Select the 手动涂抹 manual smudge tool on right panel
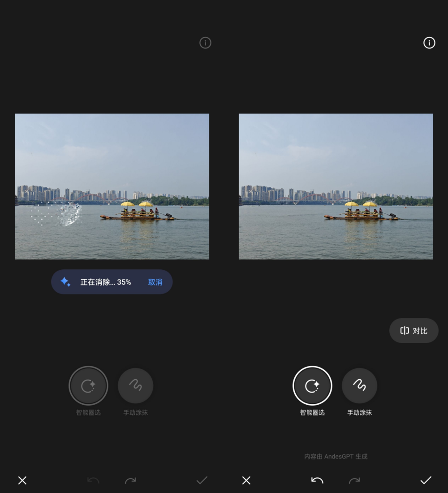Image resolution: width=448 pixels, height=493 pixels. point(359,385)
